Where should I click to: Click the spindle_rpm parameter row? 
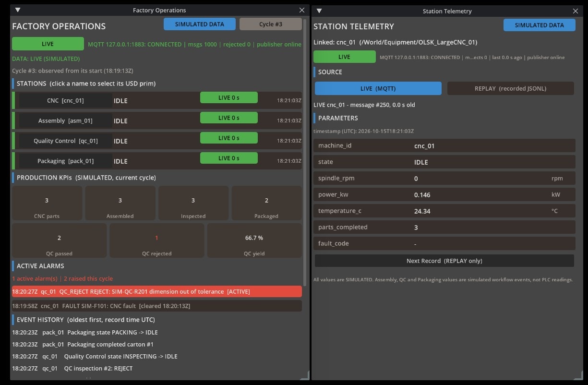pos(444,179)
